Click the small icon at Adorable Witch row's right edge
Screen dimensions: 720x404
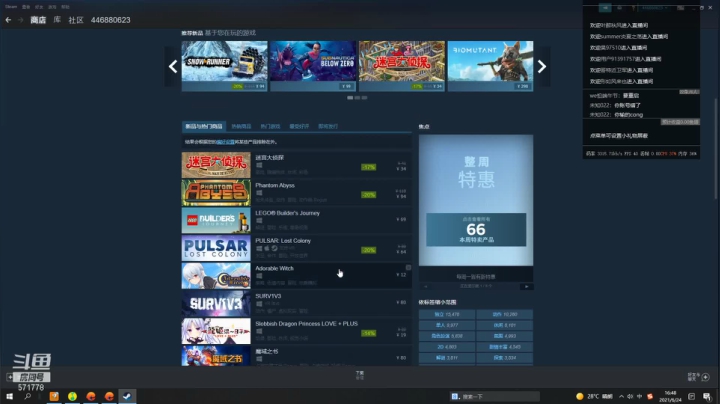coord(408,268)
